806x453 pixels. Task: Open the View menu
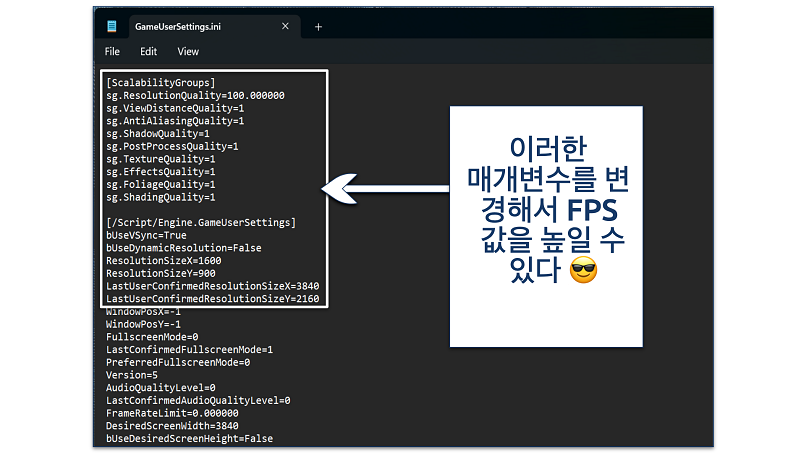[x=188, y=51]
